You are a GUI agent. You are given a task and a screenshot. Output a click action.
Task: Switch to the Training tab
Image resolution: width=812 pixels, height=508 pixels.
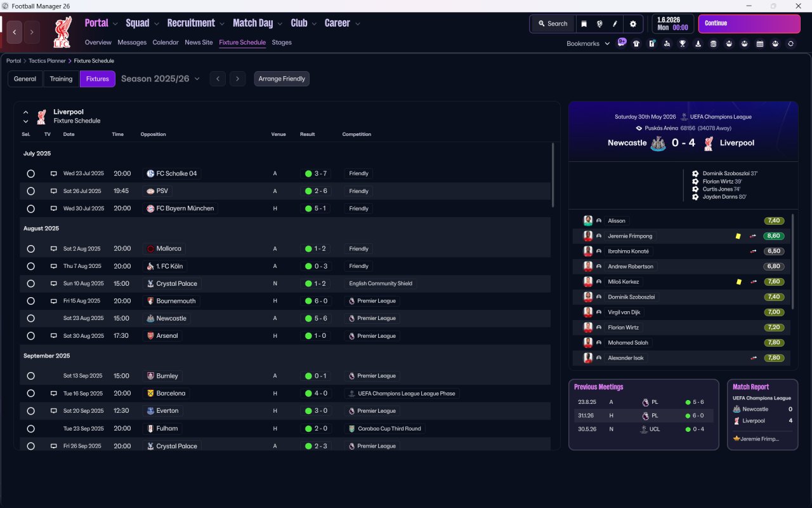tap(61, 79)
